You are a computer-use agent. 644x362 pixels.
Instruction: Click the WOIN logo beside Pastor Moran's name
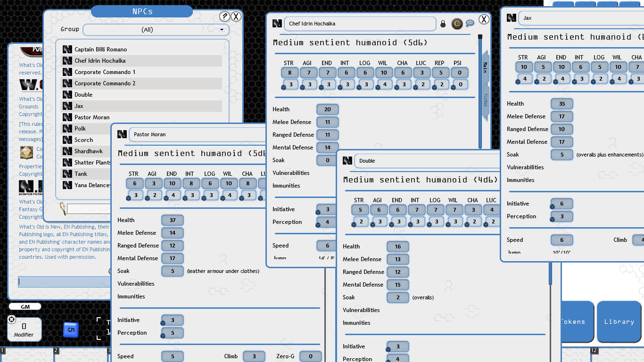[x=122, y=134]
